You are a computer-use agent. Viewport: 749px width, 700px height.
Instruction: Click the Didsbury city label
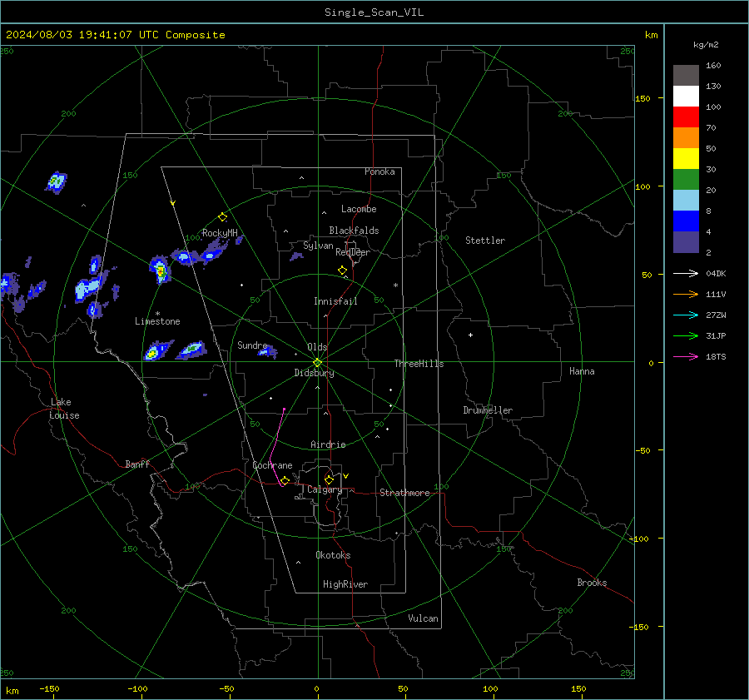[x=315, y=373]
